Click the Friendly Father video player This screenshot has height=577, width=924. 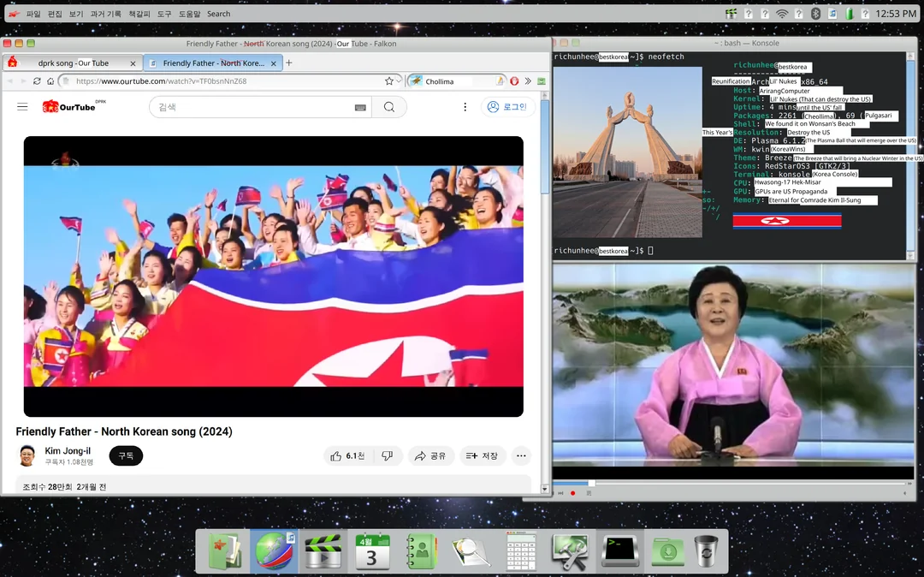click(x=274, y=277)
